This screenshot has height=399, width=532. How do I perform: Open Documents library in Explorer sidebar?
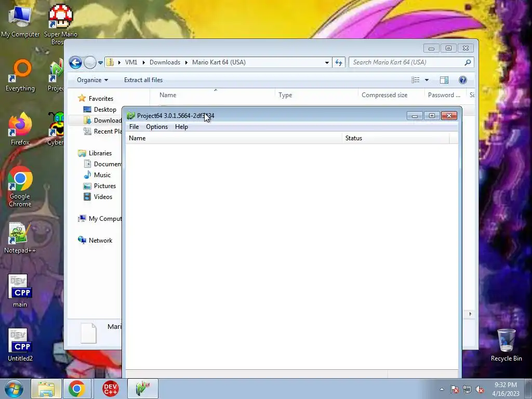click(108, 164)
